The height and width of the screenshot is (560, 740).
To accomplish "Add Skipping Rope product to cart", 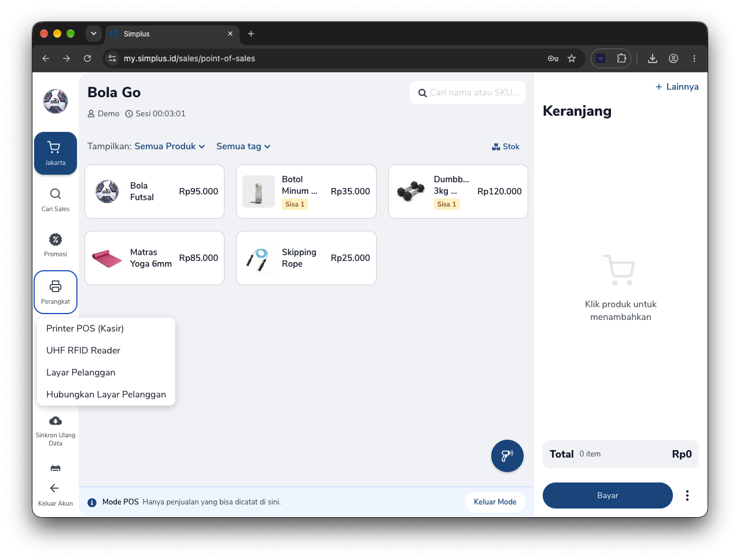I will (x=306, y=258).
